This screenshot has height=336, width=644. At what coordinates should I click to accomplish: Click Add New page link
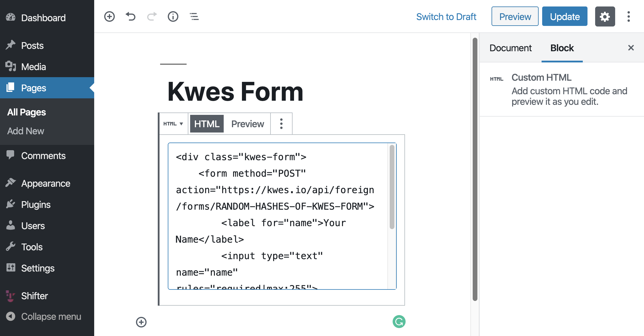tap(26, 131)
